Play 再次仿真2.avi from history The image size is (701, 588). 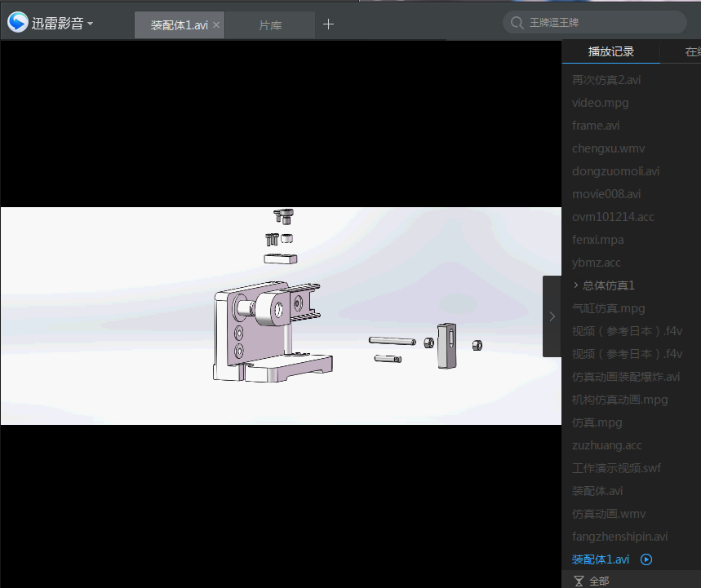click(606, 80)
